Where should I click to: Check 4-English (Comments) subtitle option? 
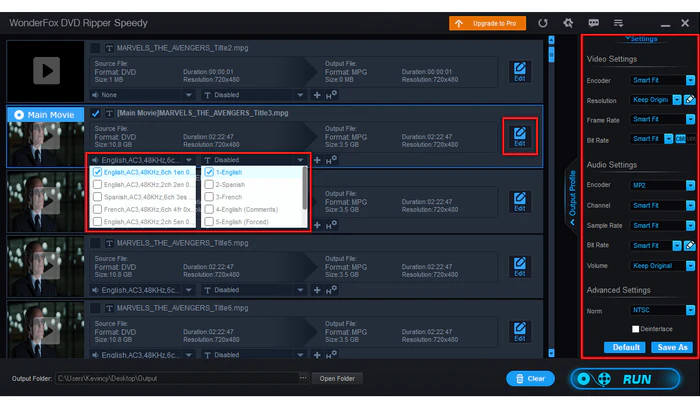[x=209, y=209]
